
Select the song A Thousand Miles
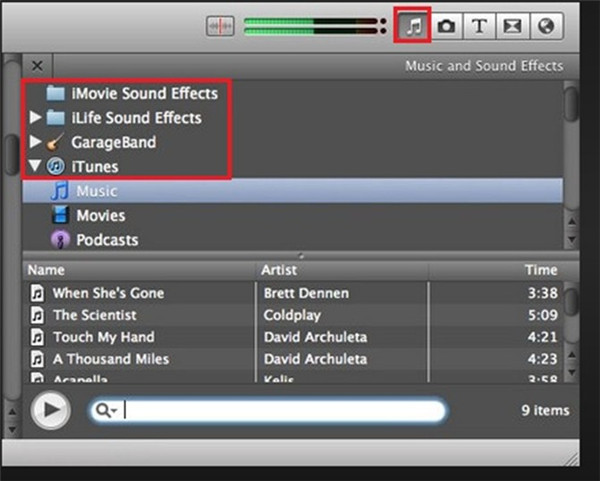click(111, 359)
